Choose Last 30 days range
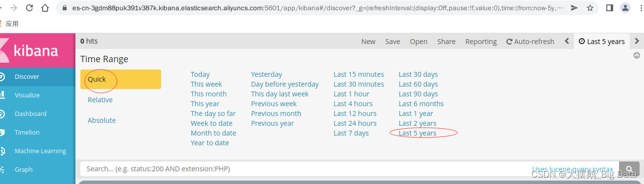Screen dimensions: 644x184 click(418, 74)
